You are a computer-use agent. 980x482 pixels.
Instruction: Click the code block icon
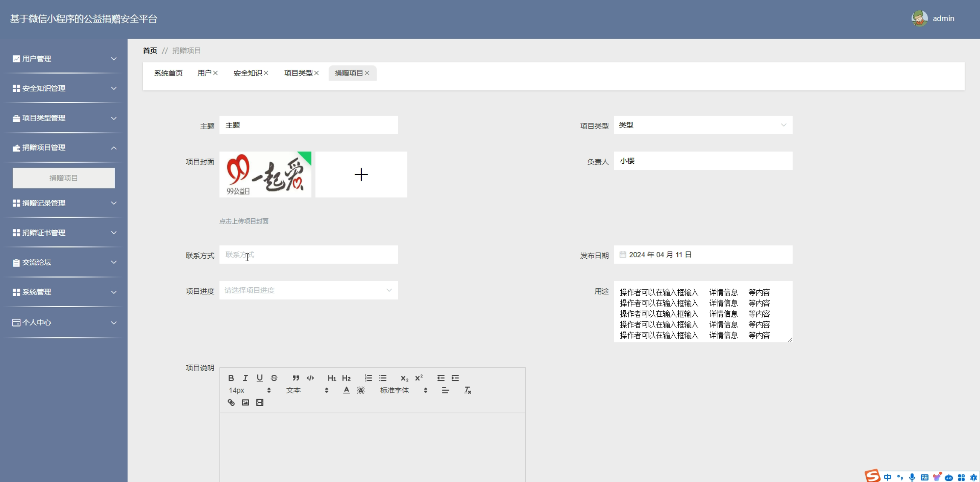[x=310, y=378]
